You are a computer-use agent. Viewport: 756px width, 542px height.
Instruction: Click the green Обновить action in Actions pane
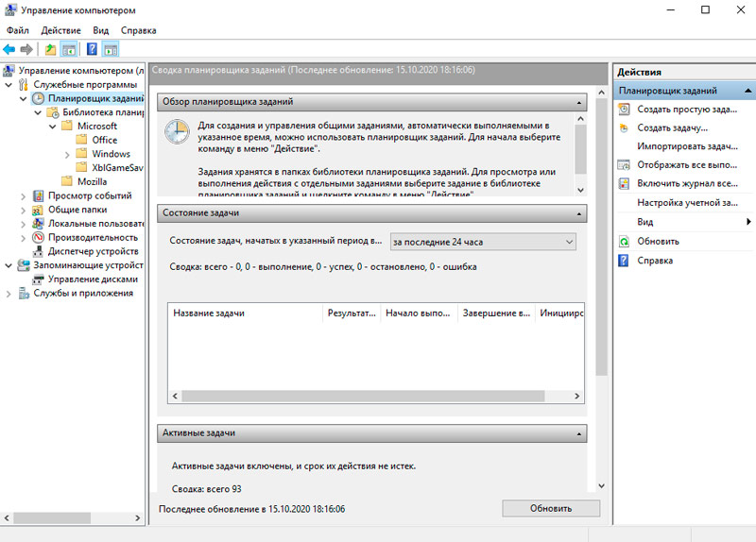tap(658, 241)
